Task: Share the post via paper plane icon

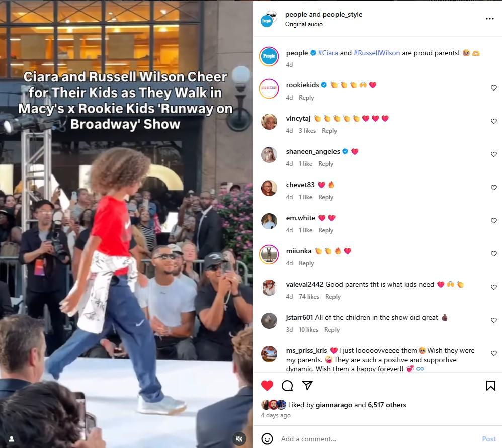Action: tap(307, 385)
